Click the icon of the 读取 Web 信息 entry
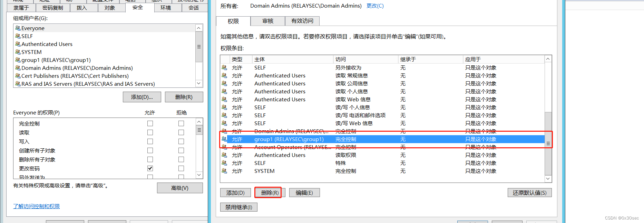 tap(224, 99)
